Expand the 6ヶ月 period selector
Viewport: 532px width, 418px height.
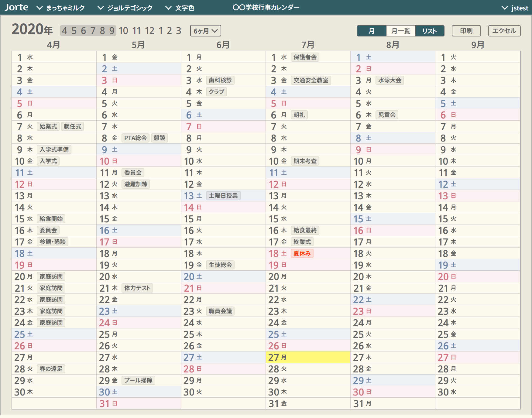205,31
